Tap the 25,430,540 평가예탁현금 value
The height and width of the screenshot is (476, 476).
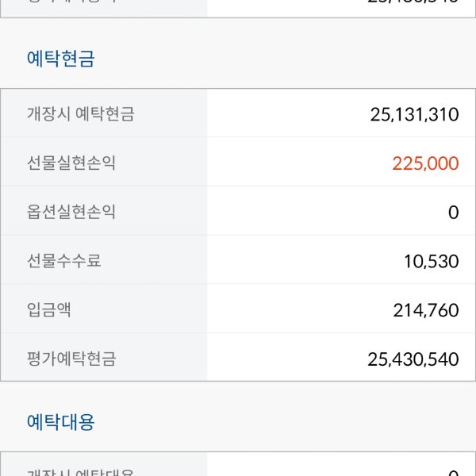click(x=413, y=359)
